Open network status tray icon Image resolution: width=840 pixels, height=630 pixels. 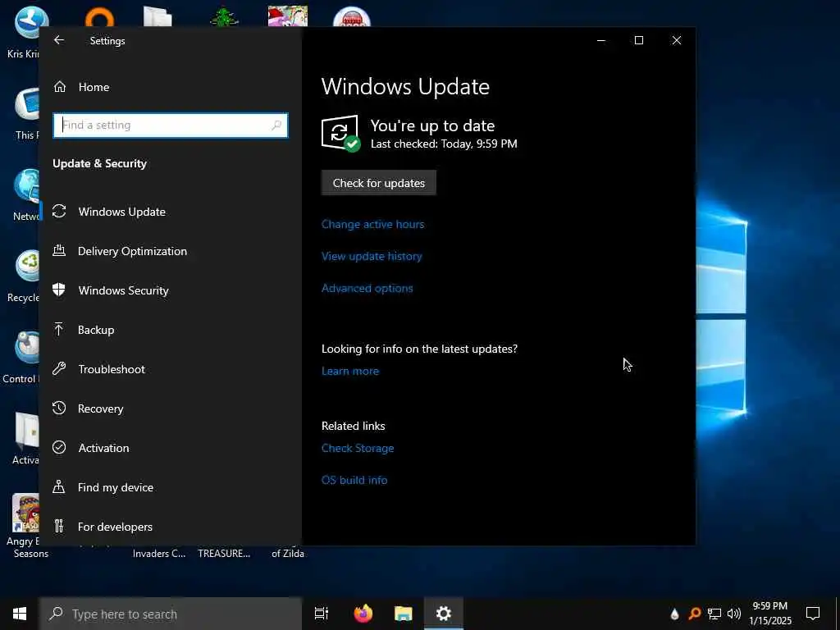point(714,614)
